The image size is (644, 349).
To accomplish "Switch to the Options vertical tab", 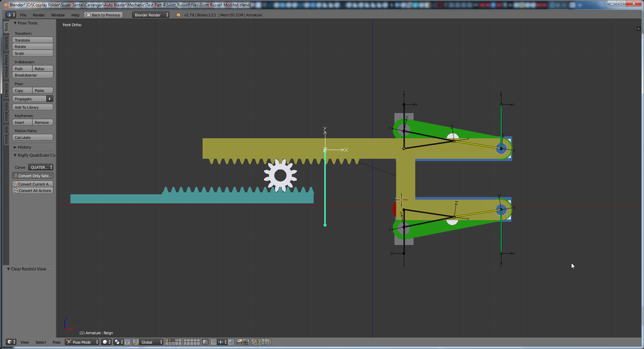I will pos(6,43).
